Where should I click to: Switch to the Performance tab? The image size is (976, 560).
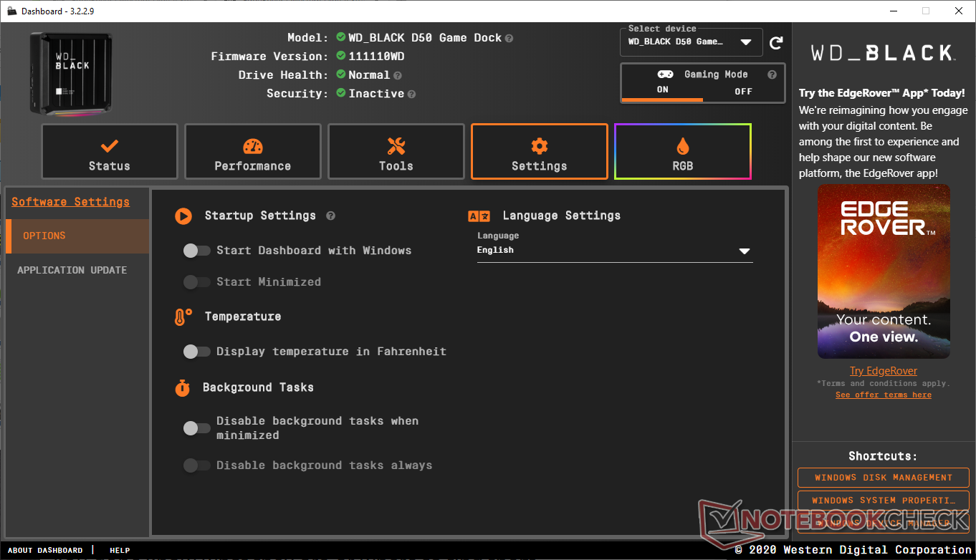click(x=252, y=152)
